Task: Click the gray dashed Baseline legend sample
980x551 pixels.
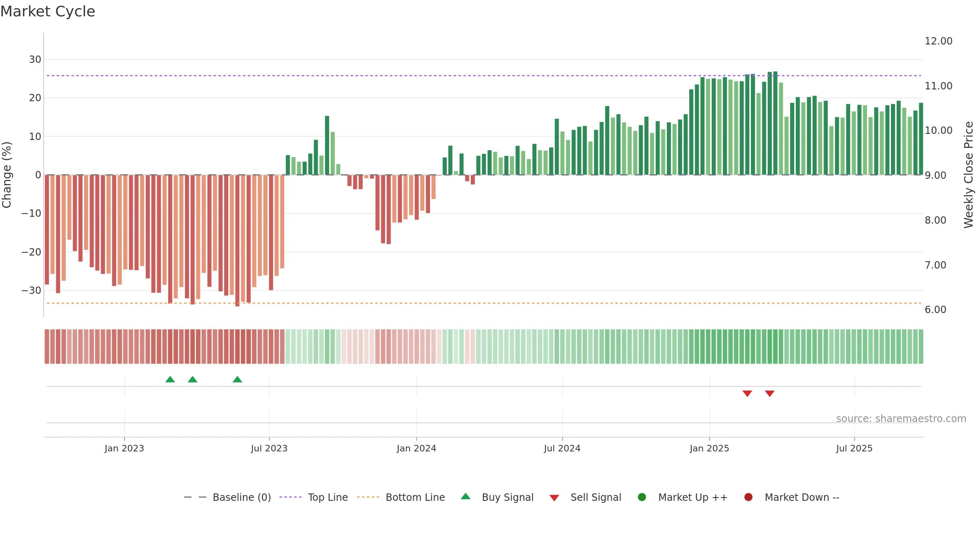Action: point(195,497)
